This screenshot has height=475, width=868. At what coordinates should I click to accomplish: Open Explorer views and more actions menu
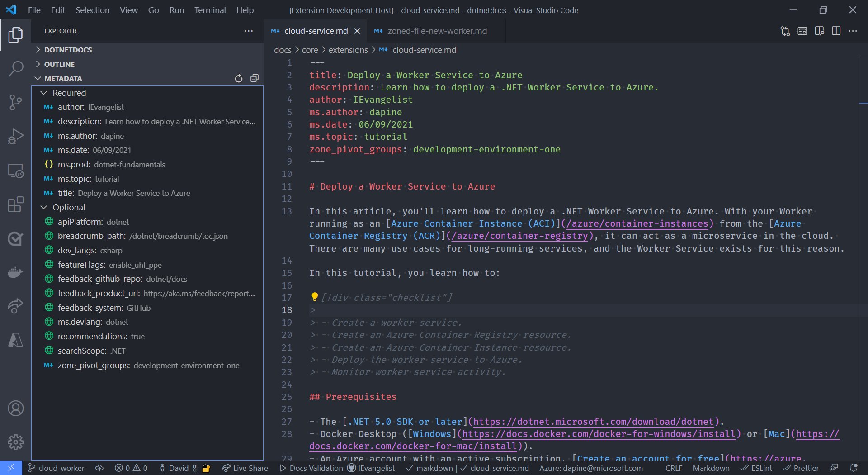(249, 31)
